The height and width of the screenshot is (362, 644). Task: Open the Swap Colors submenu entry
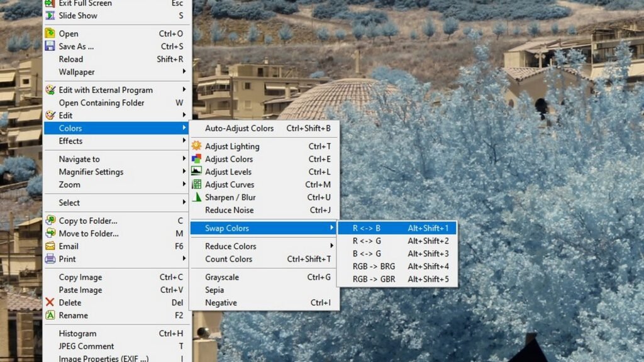point(264,228)
